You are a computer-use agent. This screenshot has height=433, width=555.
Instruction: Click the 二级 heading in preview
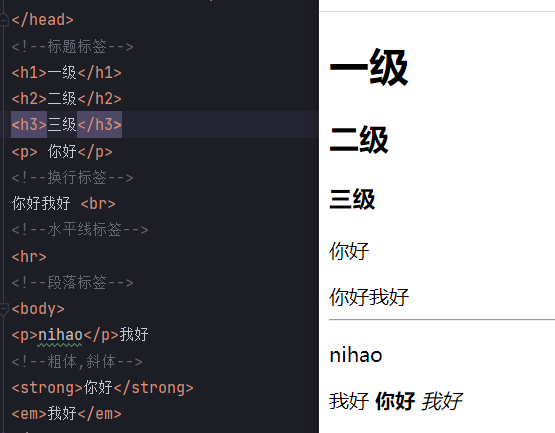359,140
